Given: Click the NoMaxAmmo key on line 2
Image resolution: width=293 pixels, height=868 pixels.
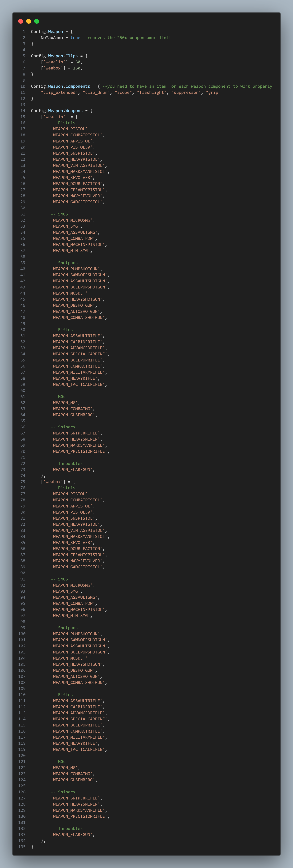Looking at the screenshot, I should pyautogui.click(x=52, y=38).
